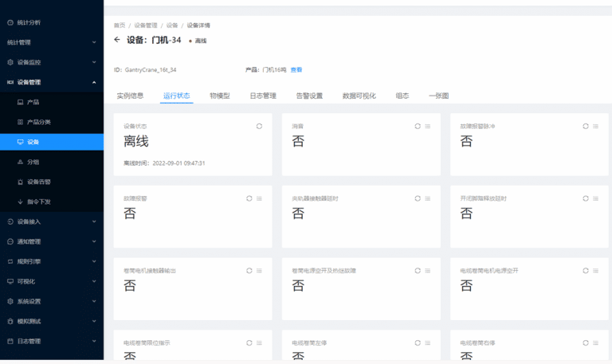612x364 pixels.
Task: Open the list icon on 夹轨器接触器延时 card
Action: 427,198
